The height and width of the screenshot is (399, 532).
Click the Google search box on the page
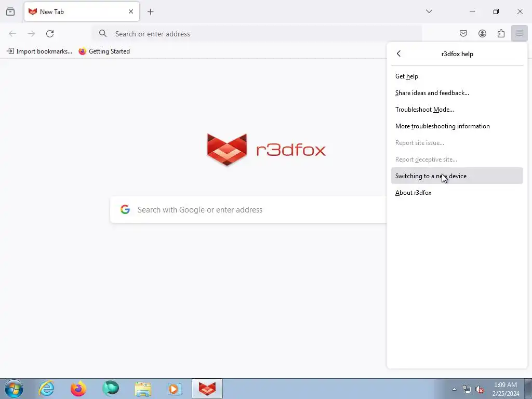[x=248, y=210]
